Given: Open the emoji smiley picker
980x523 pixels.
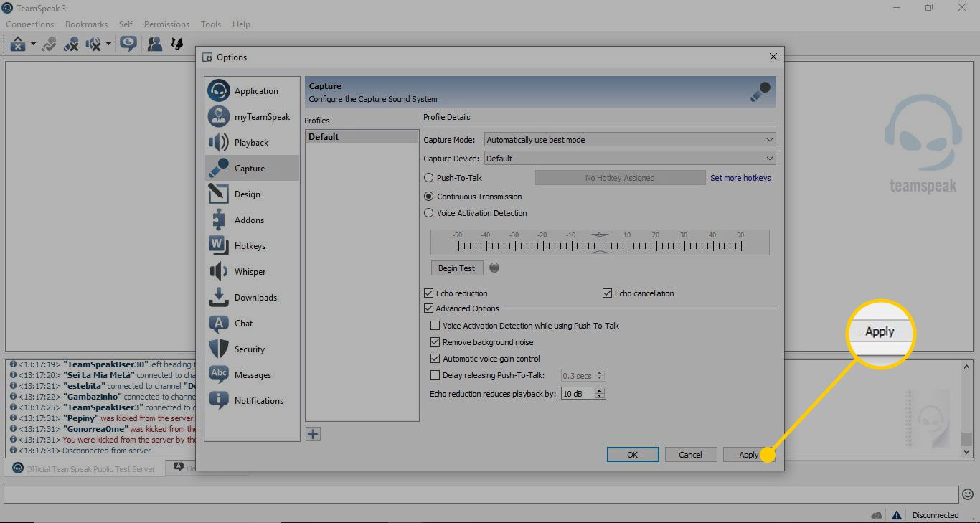Looking at the screenshot, I should [968, 494].
